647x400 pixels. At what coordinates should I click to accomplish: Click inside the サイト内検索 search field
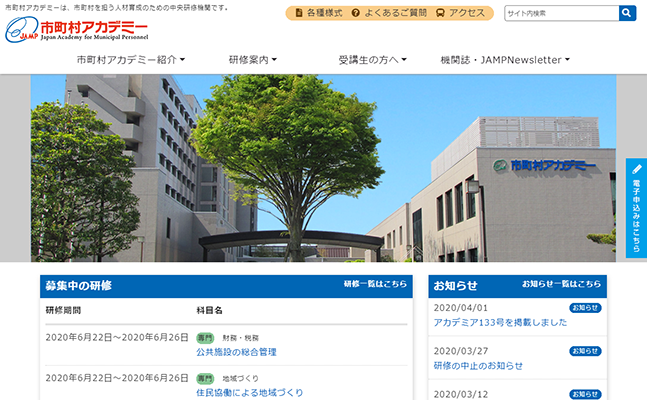point(562,13)
